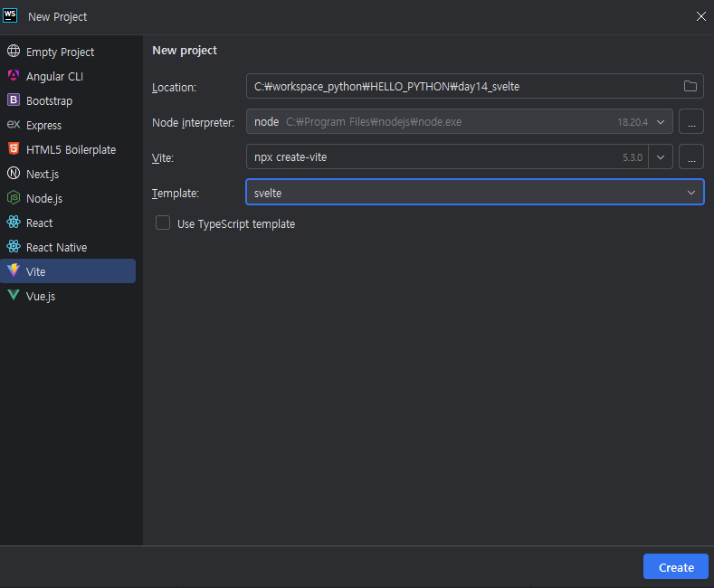Viewport: 714px width, 588px height.
Task: Pick Node.js project type
Action: click(x=68, y=198)
